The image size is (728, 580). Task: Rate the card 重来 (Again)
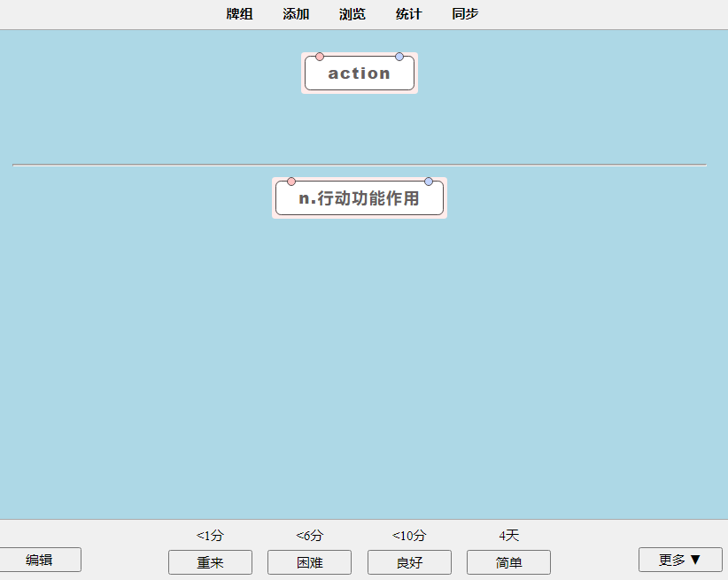coord(210,562)
